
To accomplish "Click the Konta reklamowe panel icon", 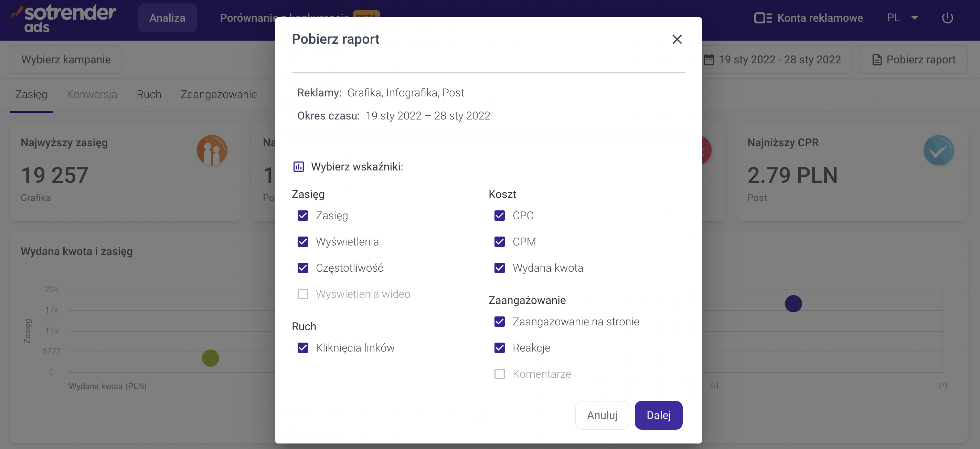I will 763,18.
